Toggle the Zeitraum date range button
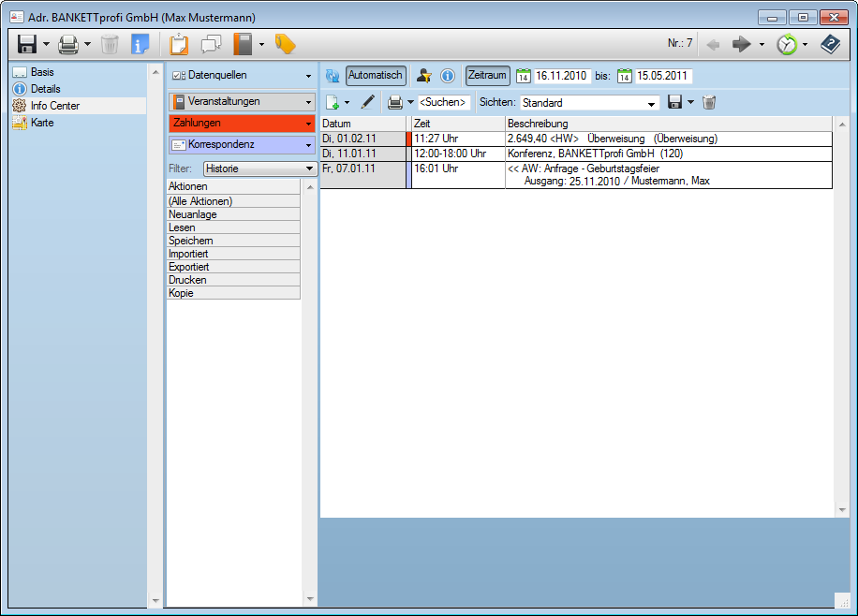 [x=487, y=76]
